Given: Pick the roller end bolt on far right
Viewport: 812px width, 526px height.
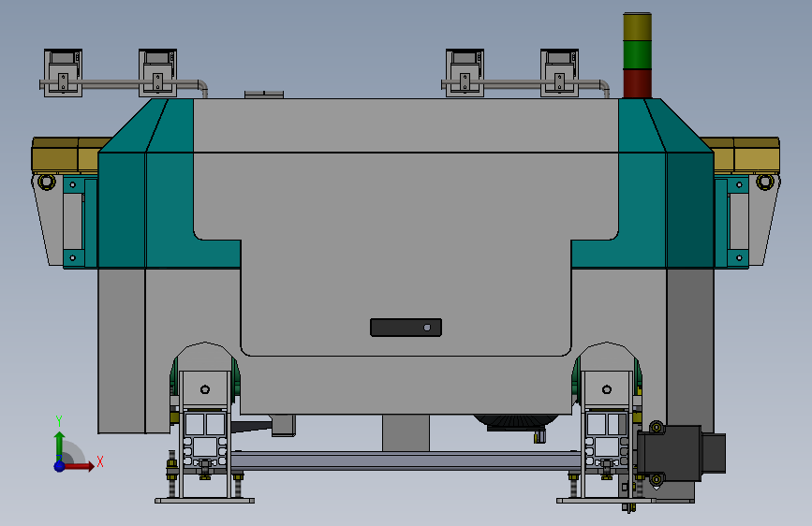Looking at the screenshot, I should coord(765,182).
